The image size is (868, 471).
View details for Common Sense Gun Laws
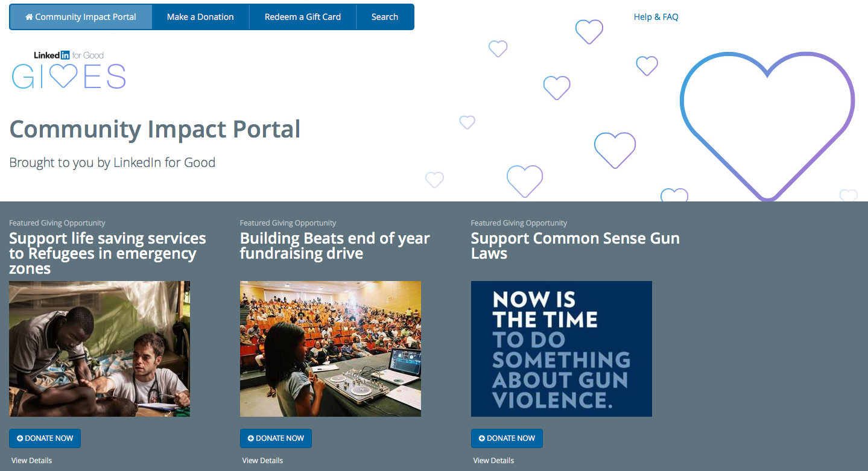pos(493,460)
